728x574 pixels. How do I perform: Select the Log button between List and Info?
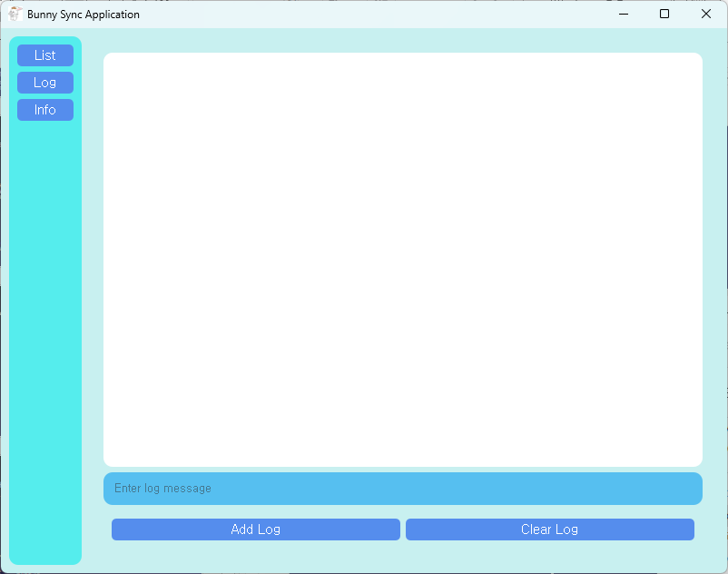pos(45,83)
